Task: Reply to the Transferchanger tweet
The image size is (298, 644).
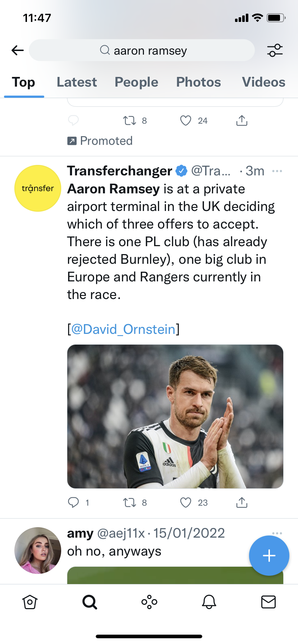Action: pyautogui.click(x=73, y=502)
